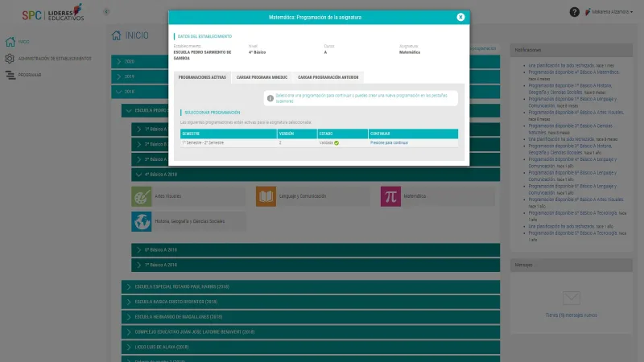Expand Escuela Especial Rotario Paul Harris
644x362 pixels.
311,287
